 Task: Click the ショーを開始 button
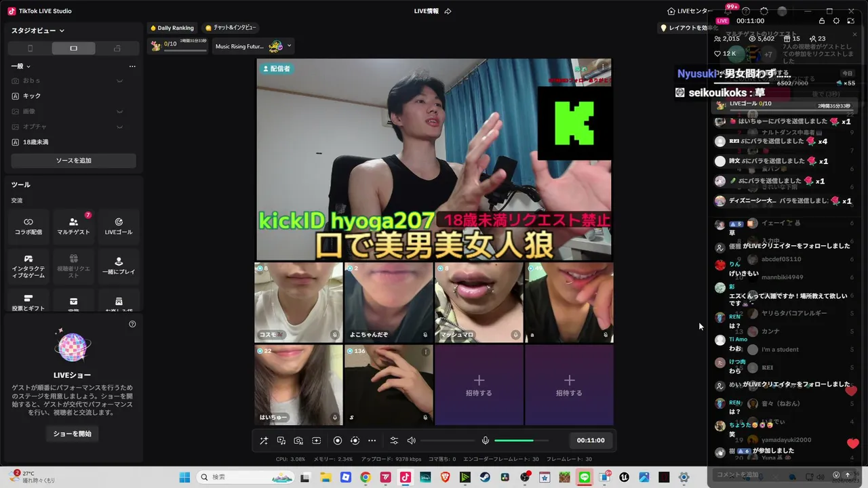(73, 434)
